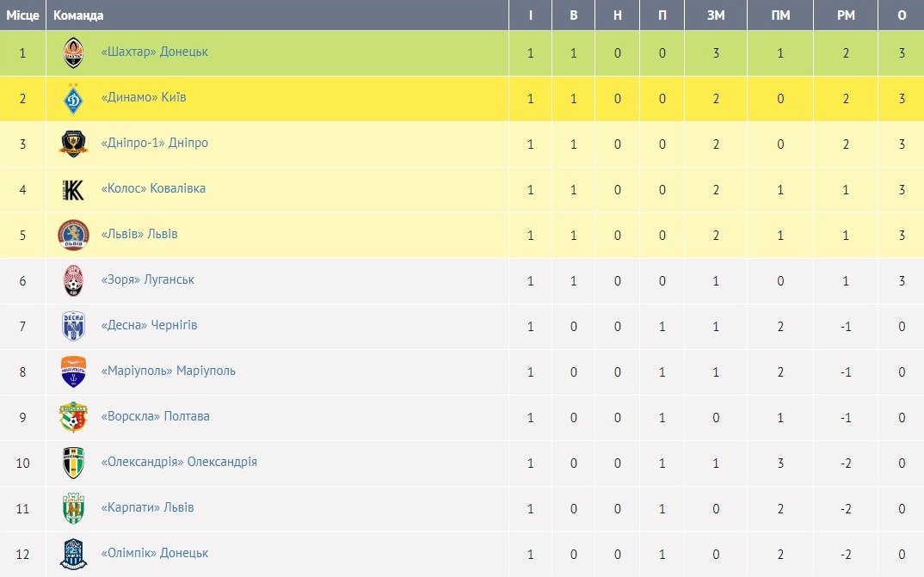Screen dimensions: 924x577
Task: Click the Dnipro-1 club logo
Action: [73, 144]
